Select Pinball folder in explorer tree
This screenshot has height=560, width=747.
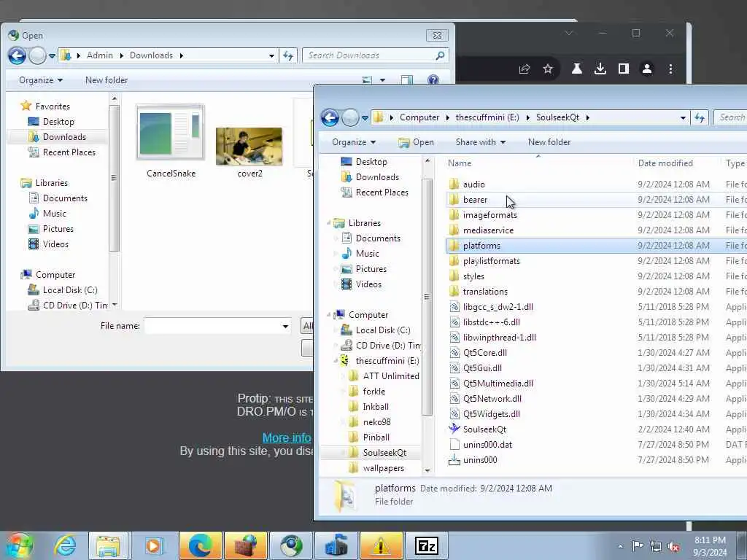(x=376, y=437)
